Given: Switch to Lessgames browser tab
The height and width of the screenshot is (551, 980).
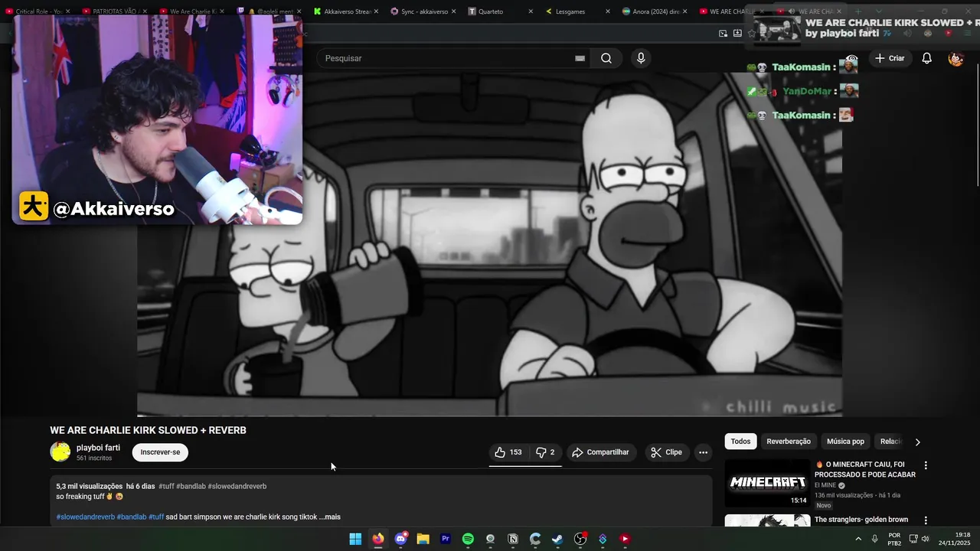Looking at the screenshot, I should pyautogui.click(x=576, y=11).
